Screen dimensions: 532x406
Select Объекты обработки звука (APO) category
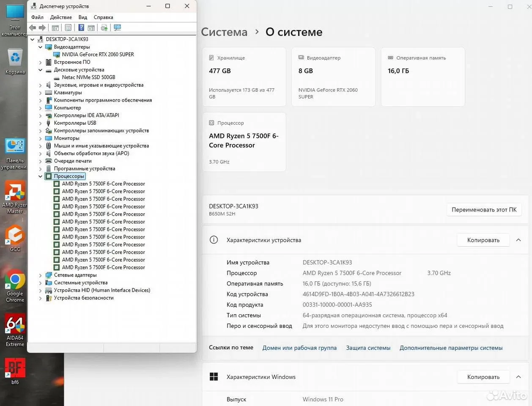(91, 154)
